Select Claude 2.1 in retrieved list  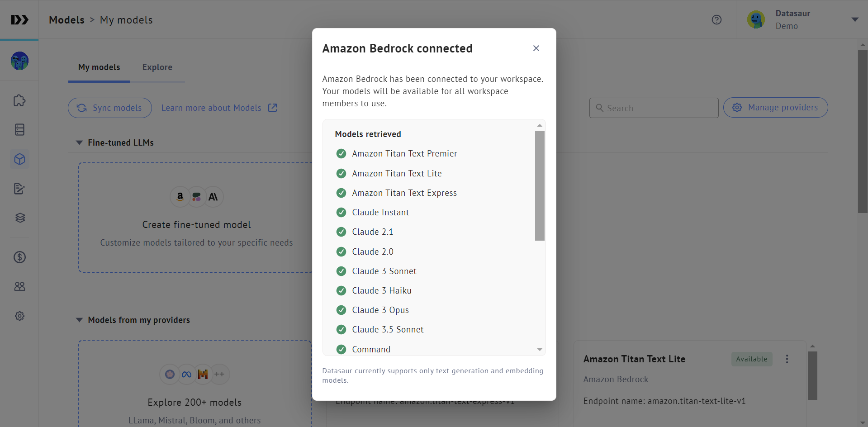pyautogui.click(x=373, y=232)
